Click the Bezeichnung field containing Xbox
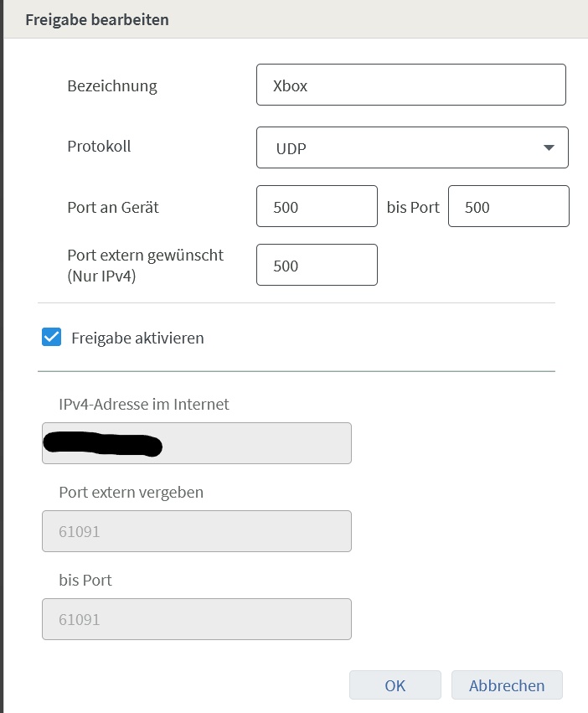The height and width of the screenshot is (713, 588). pos(410,85)
